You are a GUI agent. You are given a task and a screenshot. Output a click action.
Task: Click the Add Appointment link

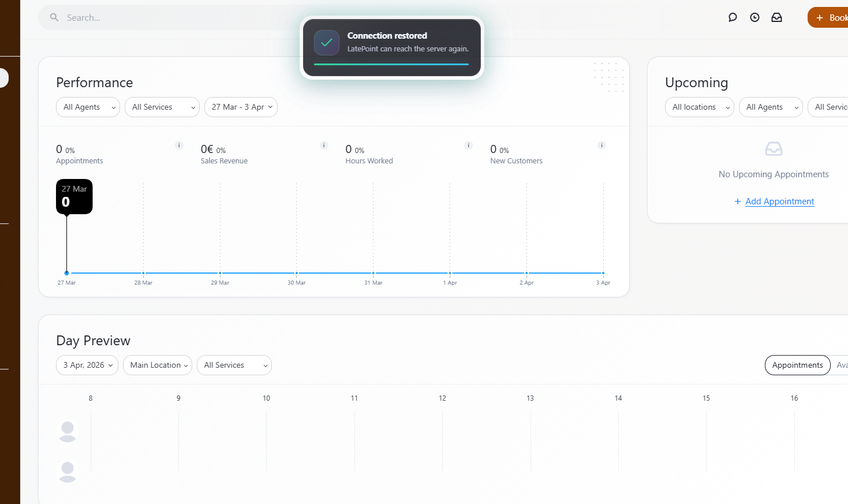tap(779, 201)
